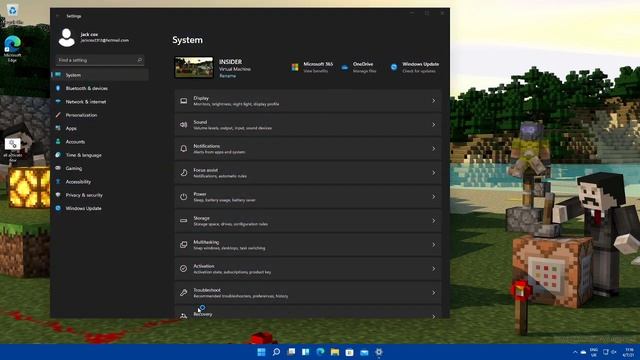Click Microsoft 365 View benefits text
The width and height of the screenshot is (640, 360).
pos(316,71)
